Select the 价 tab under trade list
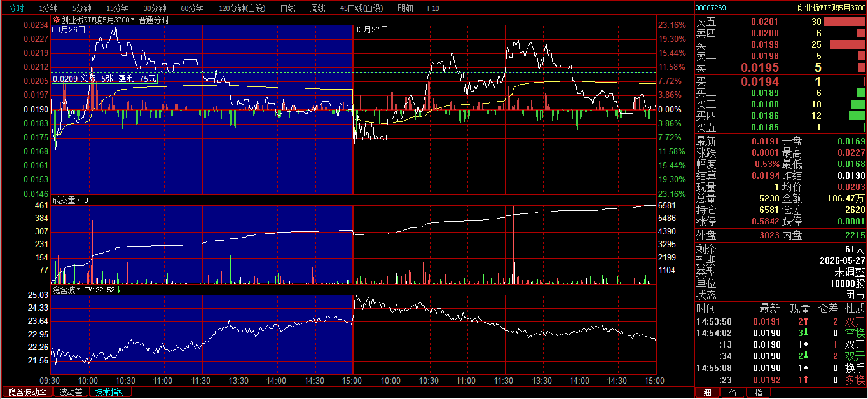Screen dimensions: 868x399 click(733, 393)
